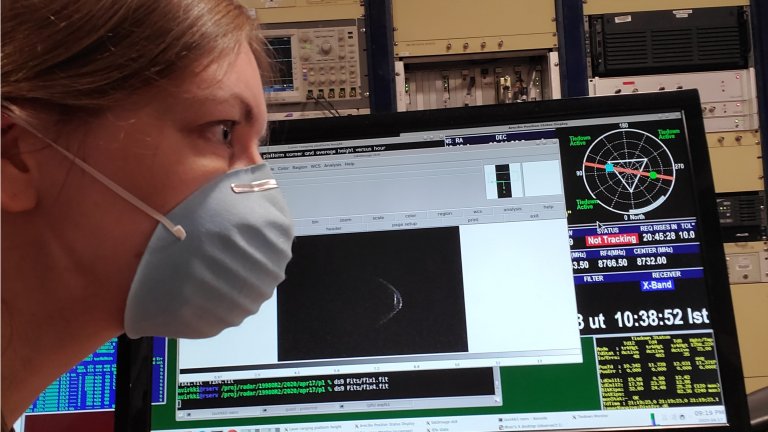The height and width of the screenshot is (432, 768).
Task: Open the WCS menu in DS9
Action: pos(315,166)
